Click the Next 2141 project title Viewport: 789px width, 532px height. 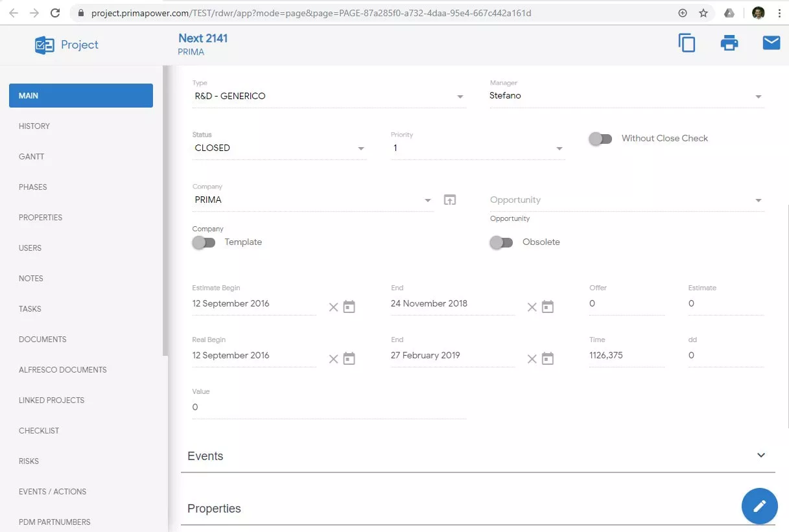coord(203,38)
